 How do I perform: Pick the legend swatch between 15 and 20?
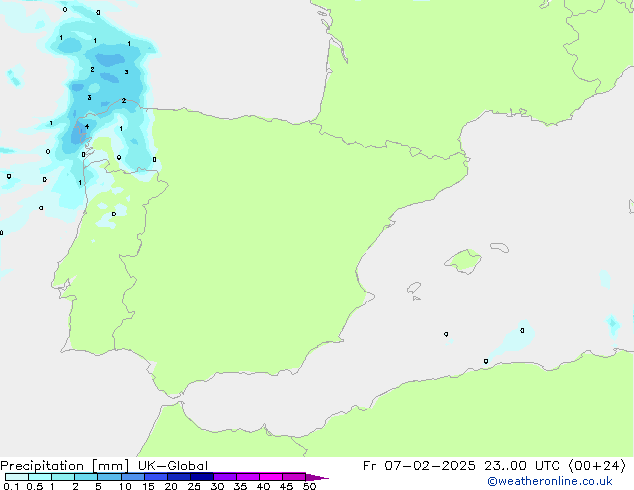156,477
